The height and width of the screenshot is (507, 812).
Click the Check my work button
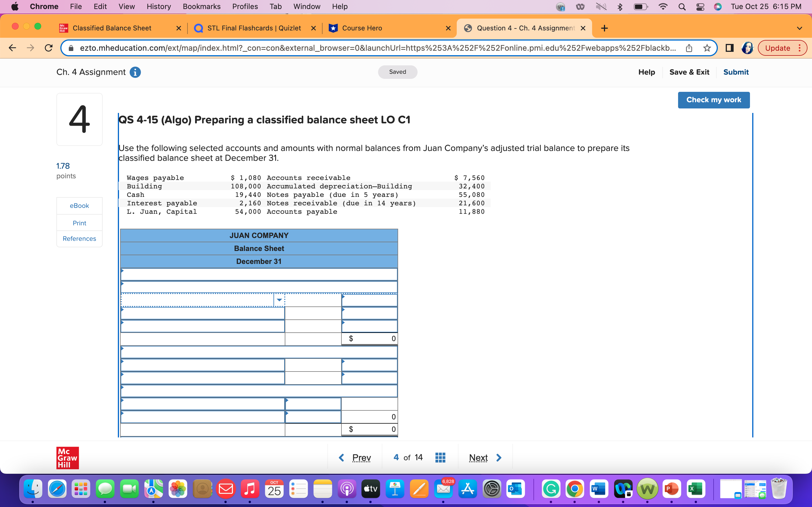coord(714,100)
